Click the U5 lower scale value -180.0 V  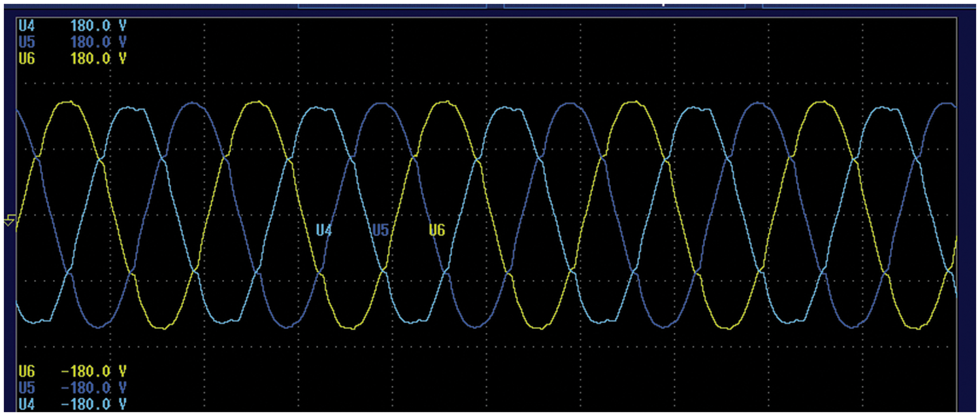93,387
